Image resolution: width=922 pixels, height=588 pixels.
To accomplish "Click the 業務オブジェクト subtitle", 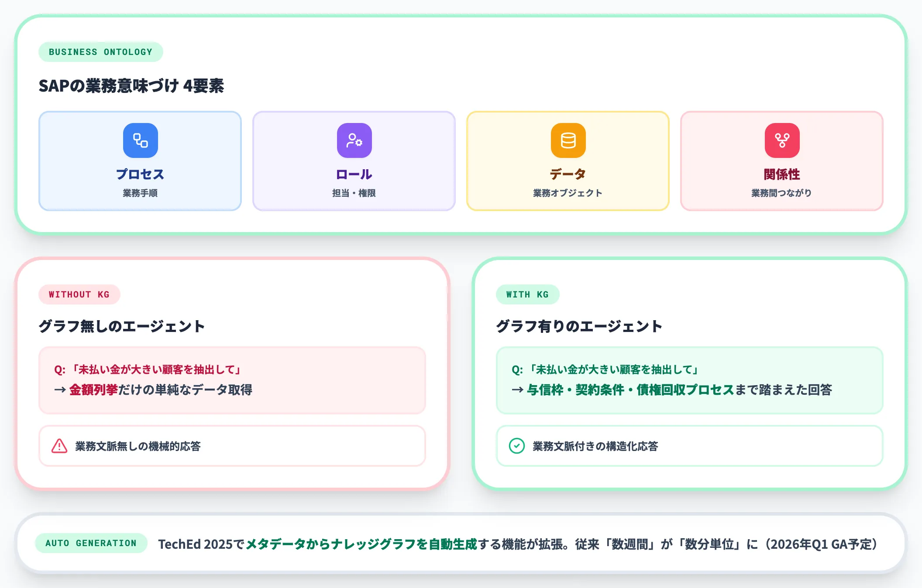I will (568, 193).
